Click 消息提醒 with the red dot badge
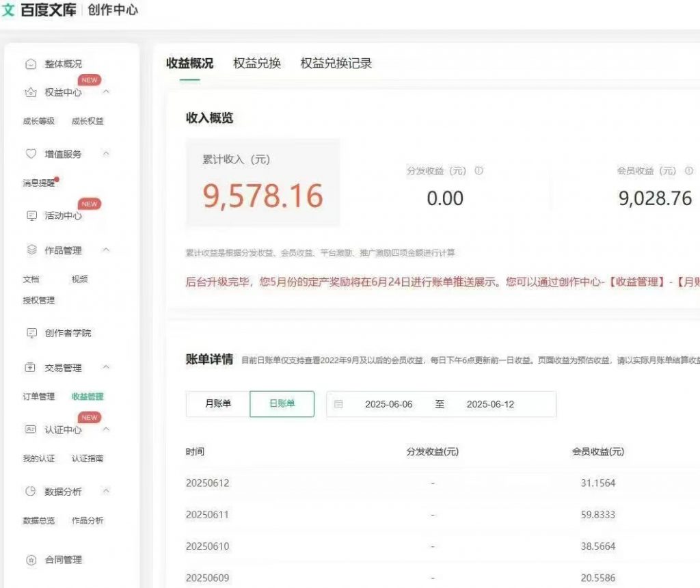Image resolution: width=700 pixels, height=588 pixels. tap(38, 183)
